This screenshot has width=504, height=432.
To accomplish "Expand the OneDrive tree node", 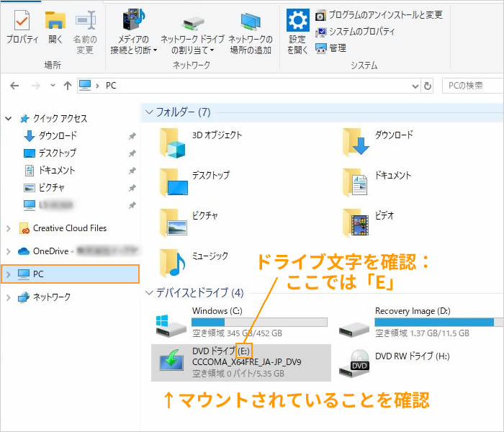I will click(x=8, y=251).
